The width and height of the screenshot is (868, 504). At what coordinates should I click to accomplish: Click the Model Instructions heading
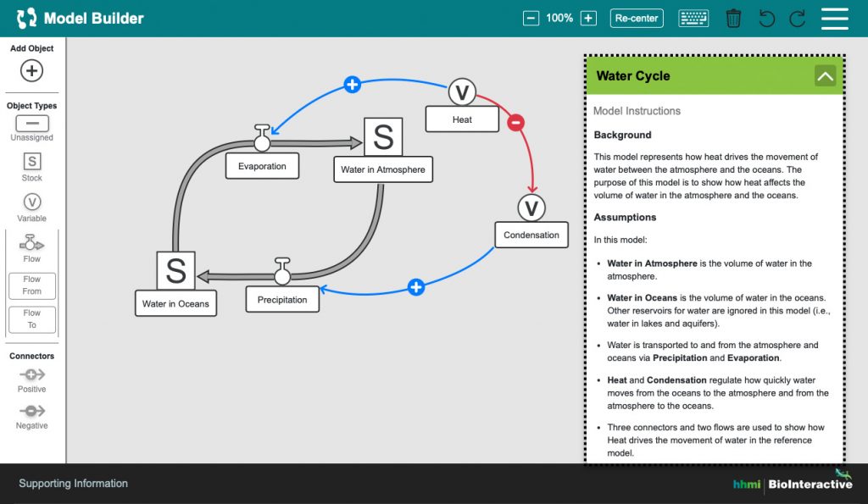(637, 111)
